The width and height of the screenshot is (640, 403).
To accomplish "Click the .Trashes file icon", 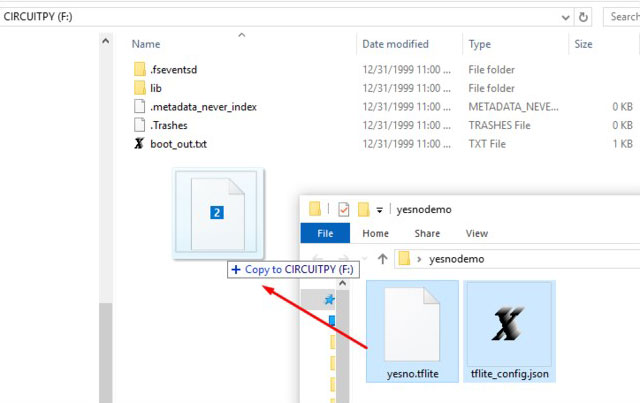I will [x=139, y=125].
